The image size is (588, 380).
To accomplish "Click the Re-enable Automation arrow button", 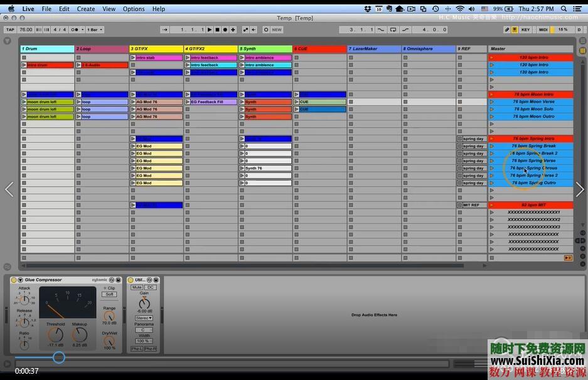I will point(254,29).
